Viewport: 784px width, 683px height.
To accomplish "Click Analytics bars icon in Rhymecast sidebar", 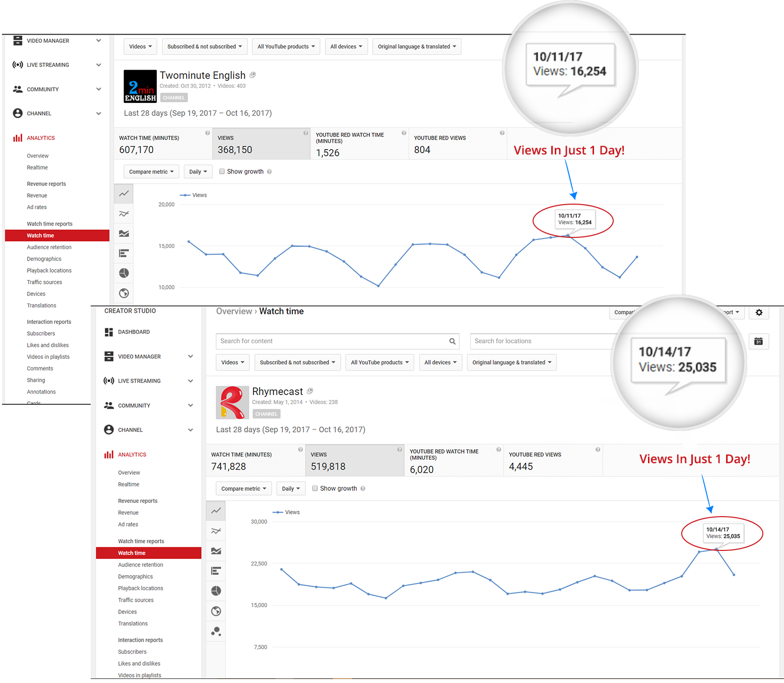I will pos(109,455).
